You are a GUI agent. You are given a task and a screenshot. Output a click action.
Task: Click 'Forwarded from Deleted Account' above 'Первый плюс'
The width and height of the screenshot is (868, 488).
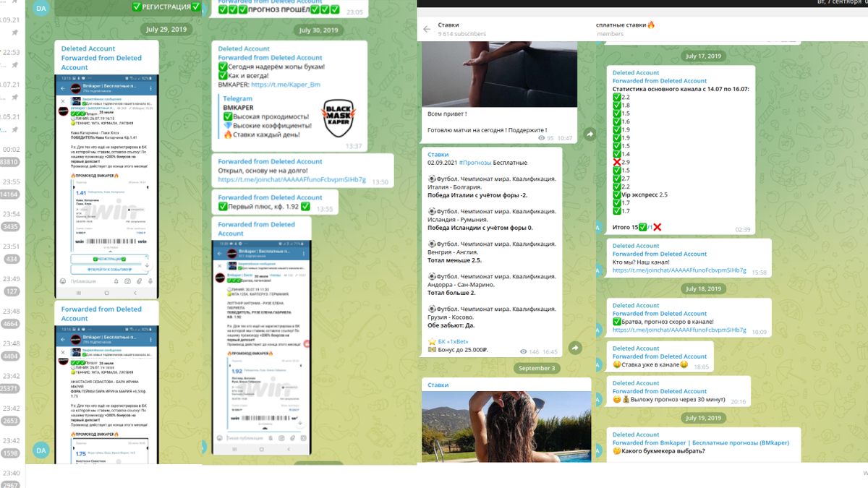270,197
